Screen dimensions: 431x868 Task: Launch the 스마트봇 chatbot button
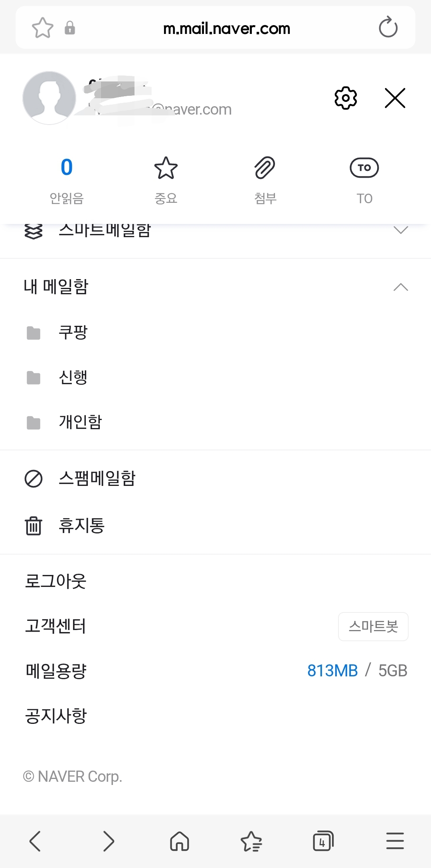pyautogui.click(x=373, y=626)
